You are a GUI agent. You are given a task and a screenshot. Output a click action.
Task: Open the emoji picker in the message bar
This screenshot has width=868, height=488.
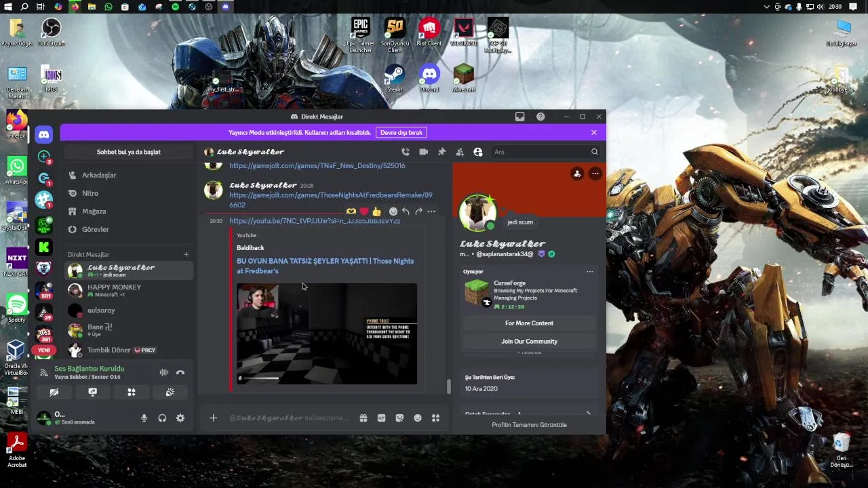coord(418,418)
